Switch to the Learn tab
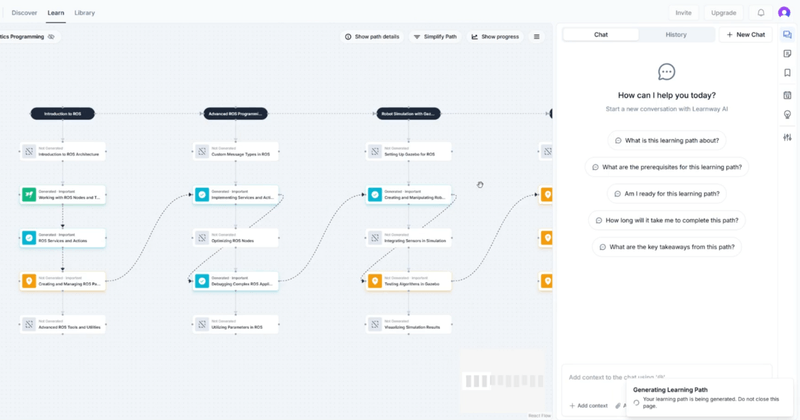The height and width of the screenshot is (420, 800). (x=56, y=13)
